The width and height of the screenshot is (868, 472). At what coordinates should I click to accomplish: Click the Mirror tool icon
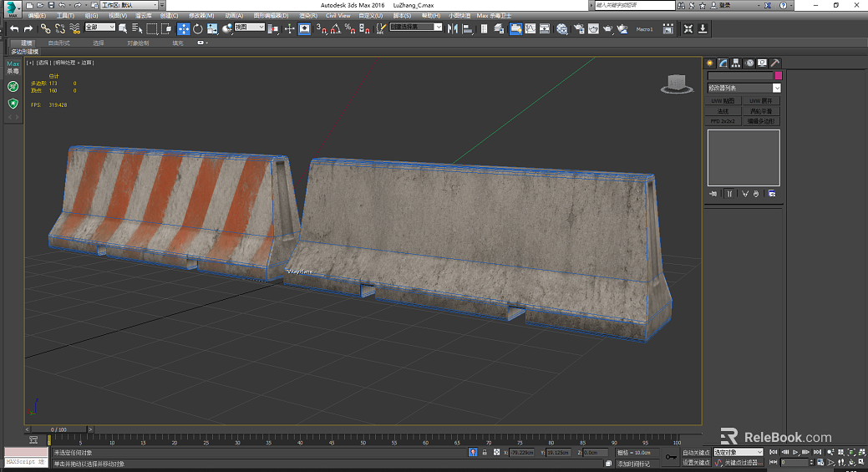pos(453,28)
